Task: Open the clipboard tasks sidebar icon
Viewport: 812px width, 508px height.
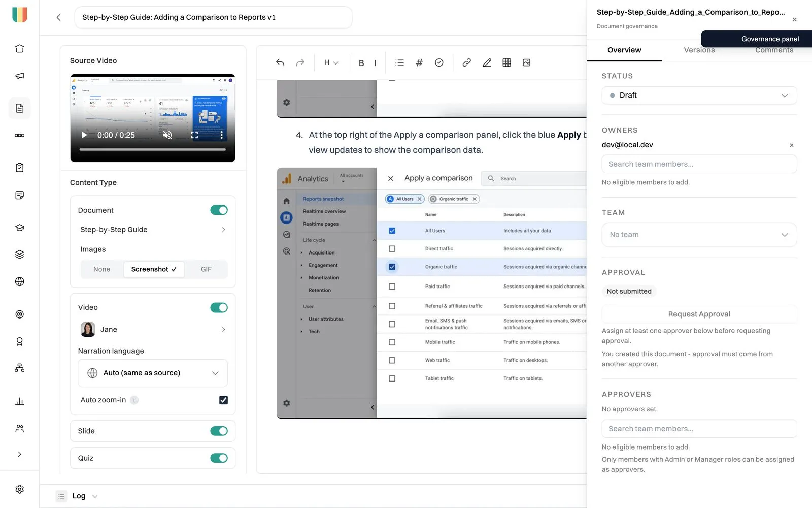Action: pos(19,168)
